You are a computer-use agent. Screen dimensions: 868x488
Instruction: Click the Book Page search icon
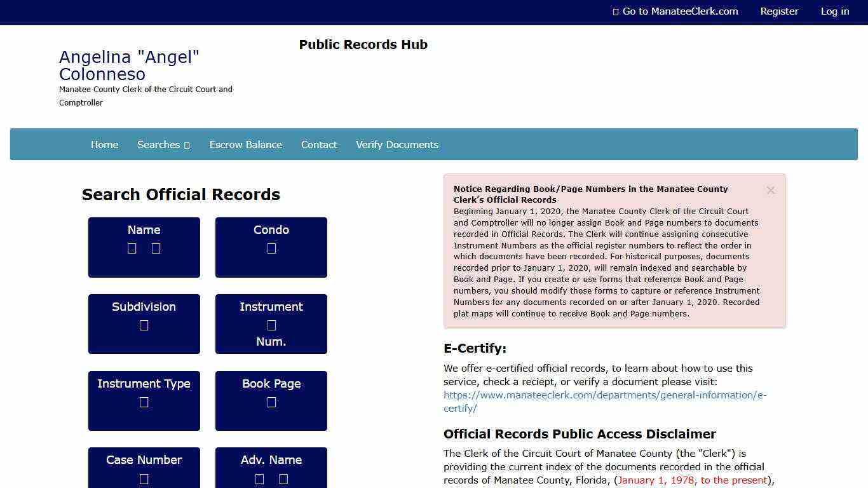271,402
